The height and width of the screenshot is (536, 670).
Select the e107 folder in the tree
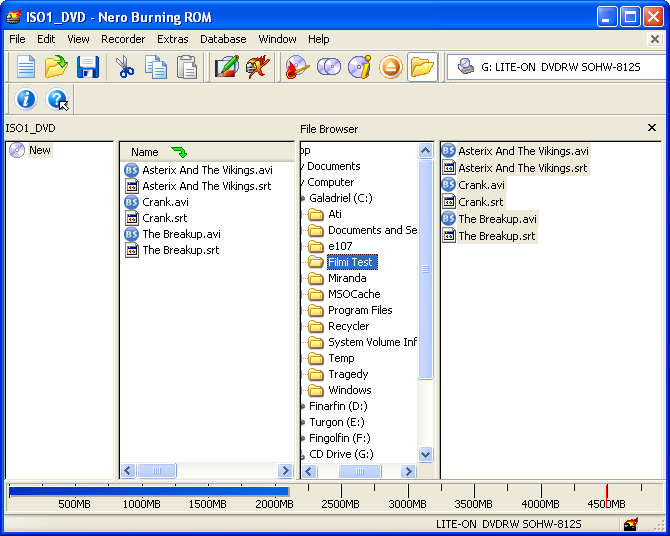click(330, 246)
